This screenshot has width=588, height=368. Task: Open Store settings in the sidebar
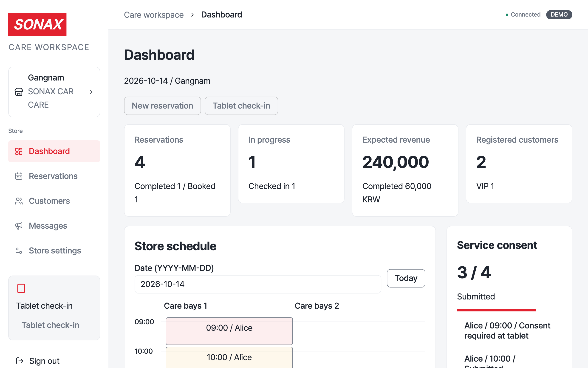[54, 250]
